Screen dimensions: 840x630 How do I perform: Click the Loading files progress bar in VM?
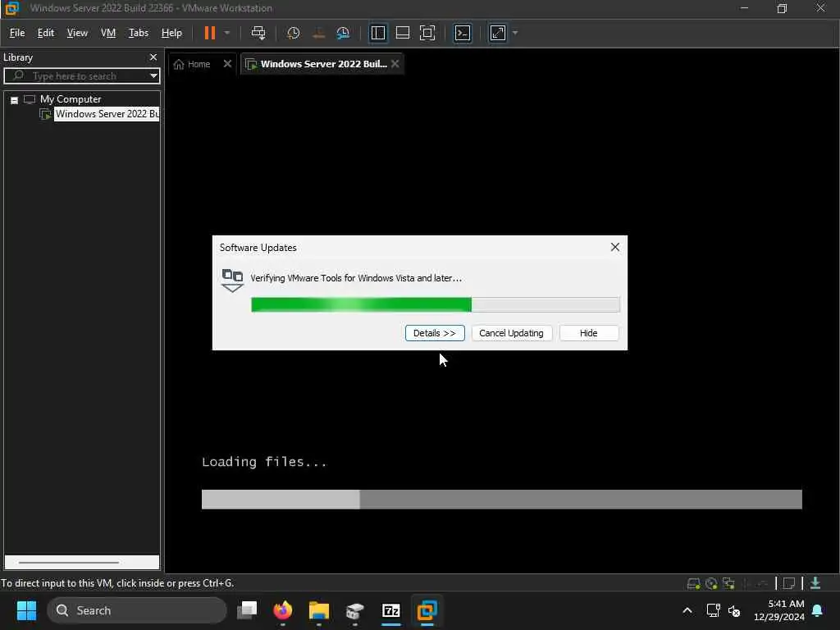[x=501, y=500]
